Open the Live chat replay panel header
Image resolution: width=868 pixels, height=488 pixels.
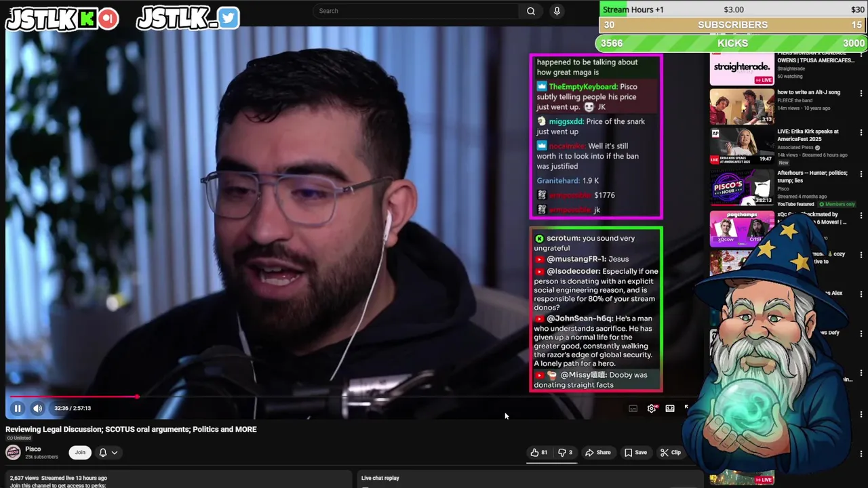click(380, 478)
